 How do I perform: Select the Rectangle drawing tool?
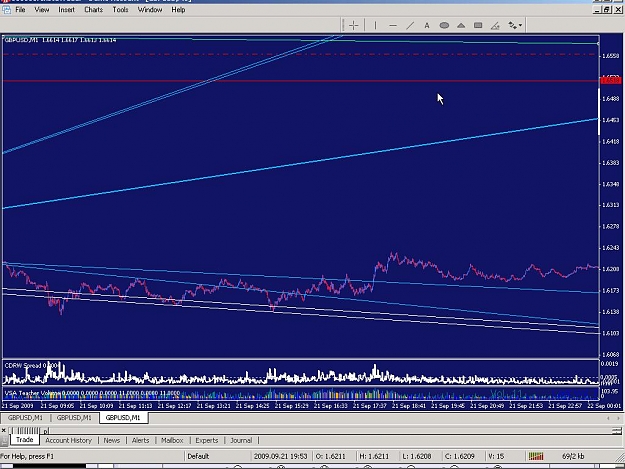pyautogui.click(x=478, y=26)
